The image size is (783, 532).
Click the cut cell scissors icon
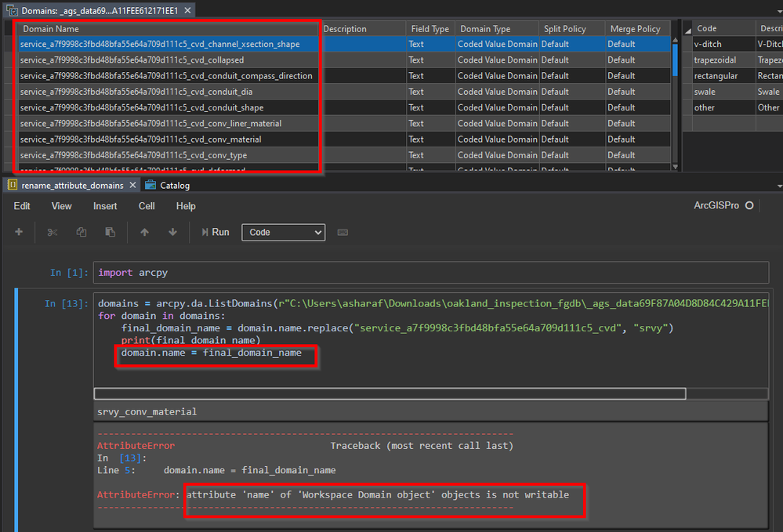tap(53, 233)
